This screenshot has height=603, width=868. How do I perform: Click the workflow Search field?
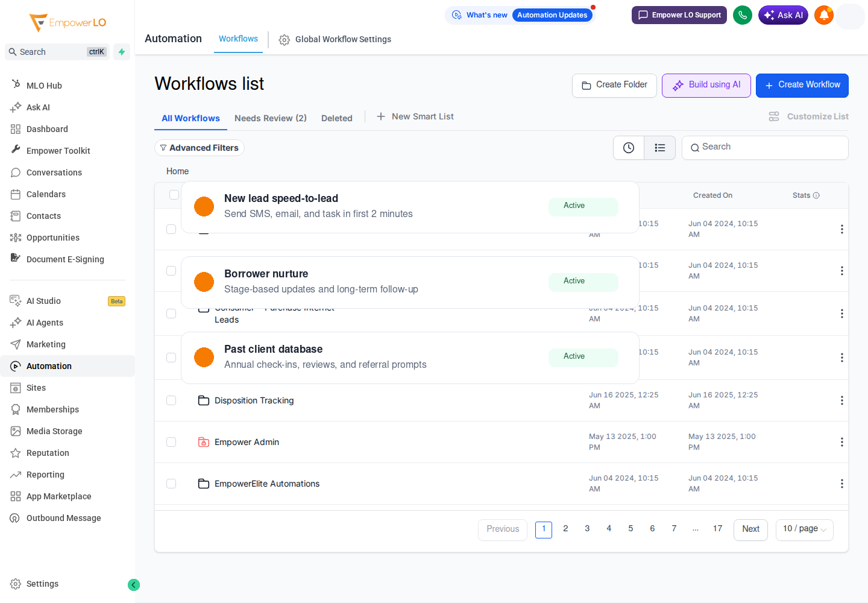click(x=765, y=147)
